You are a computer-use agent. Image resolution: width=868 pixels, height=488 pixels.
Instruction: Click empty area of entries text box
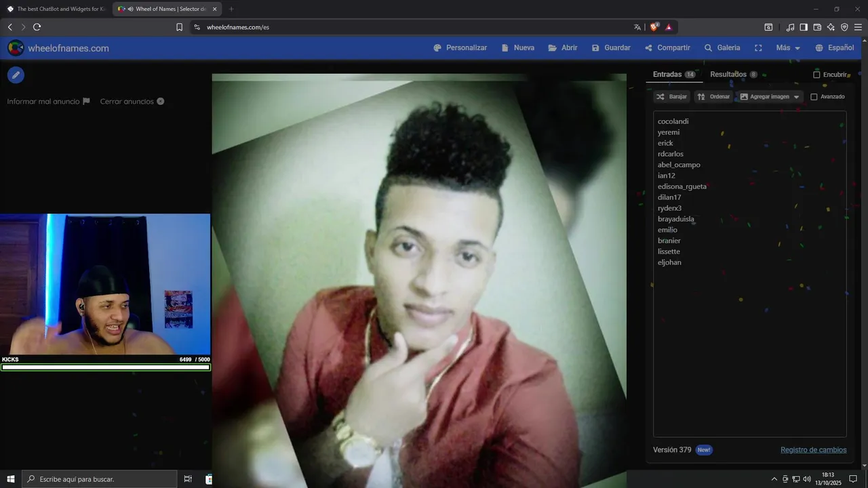tap(749, 352)
